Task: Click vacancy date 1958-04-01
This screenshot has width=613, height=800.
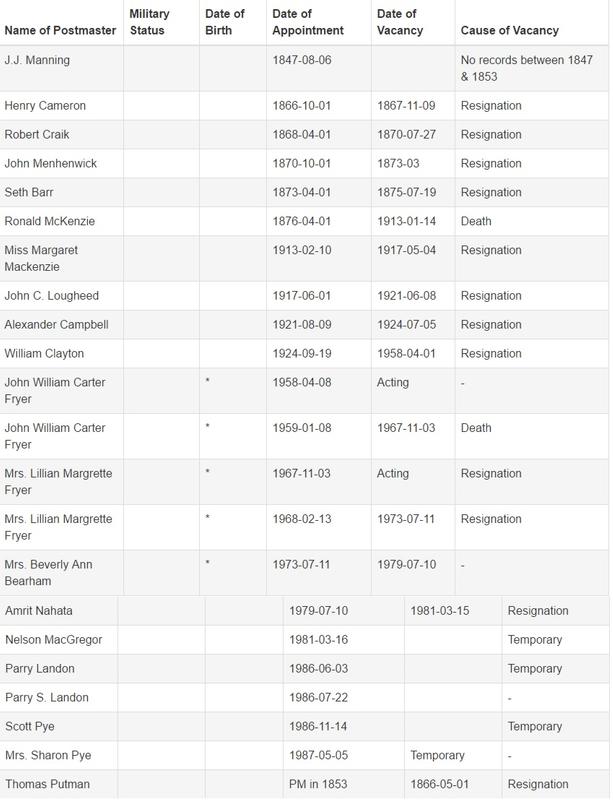Action: coord(406,354)
